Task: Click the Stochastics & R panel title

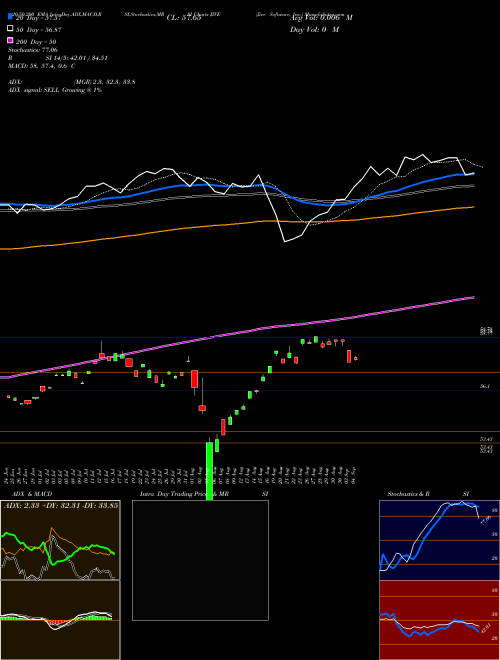Action: [408, 494]
